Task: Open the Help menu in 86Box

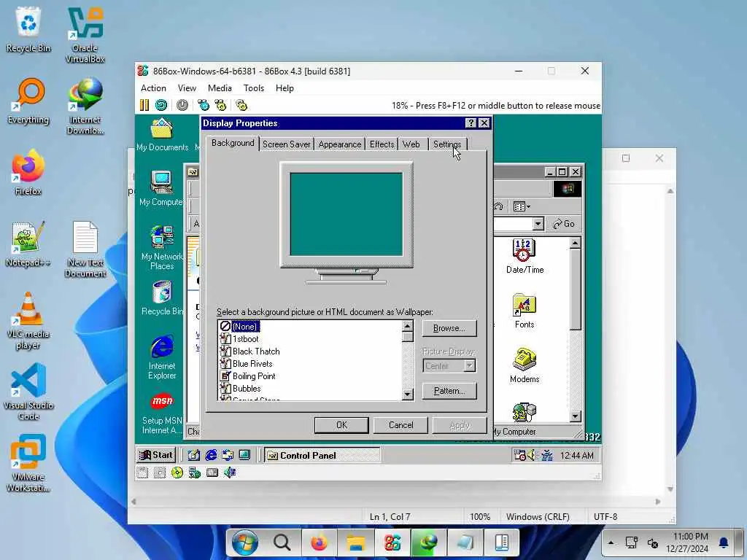Action: [285, 88]
